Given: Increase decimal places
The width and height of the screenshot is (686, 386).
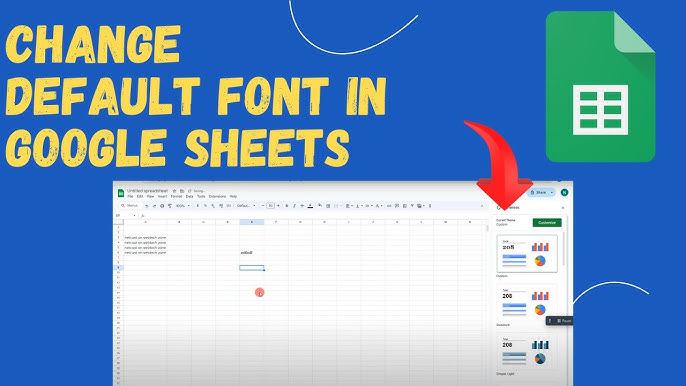Looking at the screenshot, I should (x=221, y=206).
